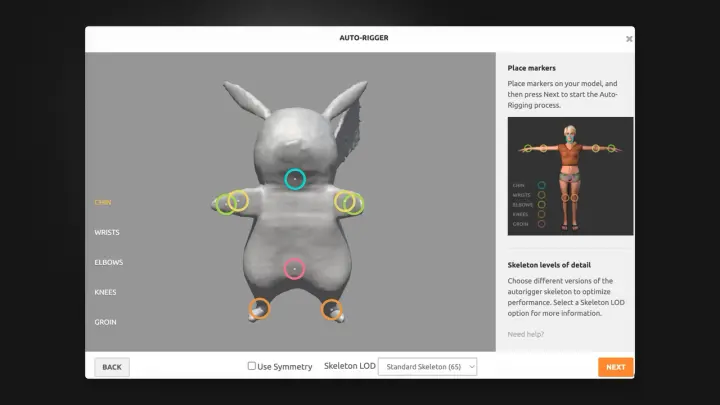The height and width of the screenshot is (405, 720).
Task: Click the yellow elbow marker on left arm
Action: [x=238, y=200]
